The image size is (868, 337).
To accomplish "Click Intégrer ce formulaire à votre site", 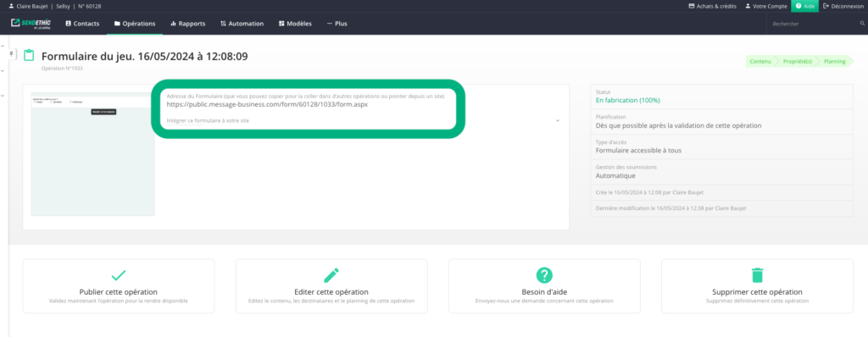I will [x=208, y=120].
